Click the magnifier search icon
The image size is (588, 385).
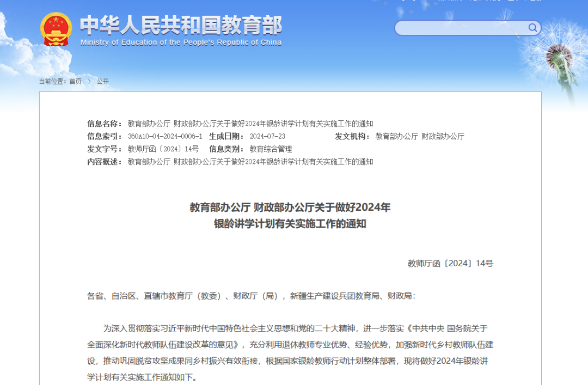tap(532, 28)
